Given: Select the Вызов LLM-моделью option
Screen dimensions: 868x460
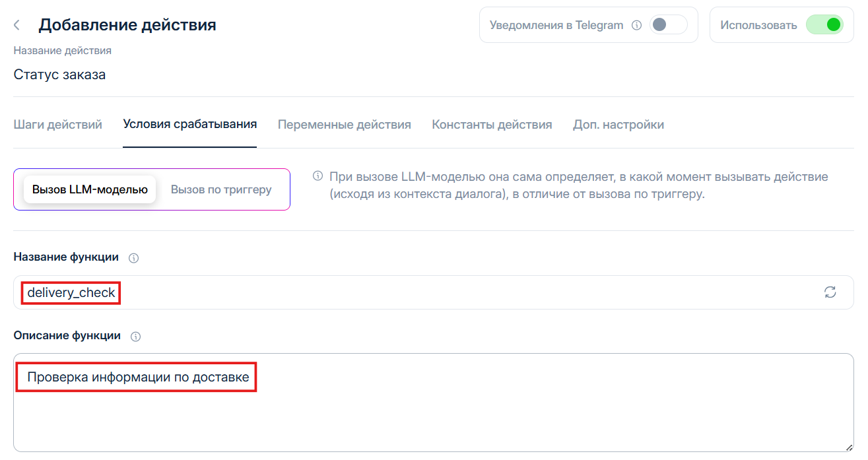Looking at the screenshot, I should click(x=90, y=189).
